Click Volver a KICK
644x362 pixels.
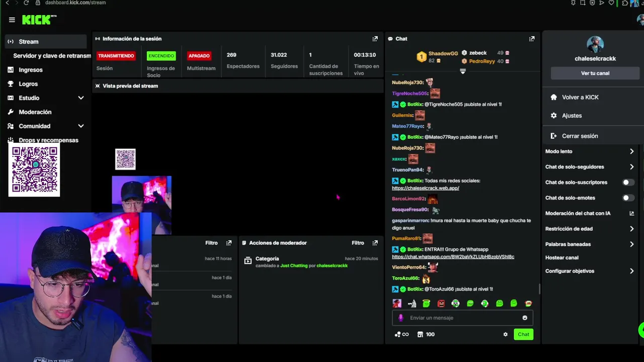click(580, 98)
